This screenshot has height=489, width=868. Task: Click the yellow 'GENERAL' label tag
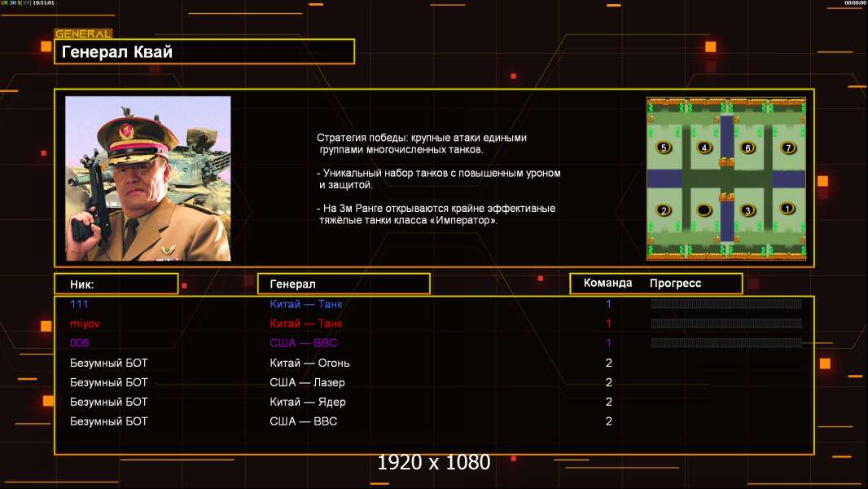(84, 33)
